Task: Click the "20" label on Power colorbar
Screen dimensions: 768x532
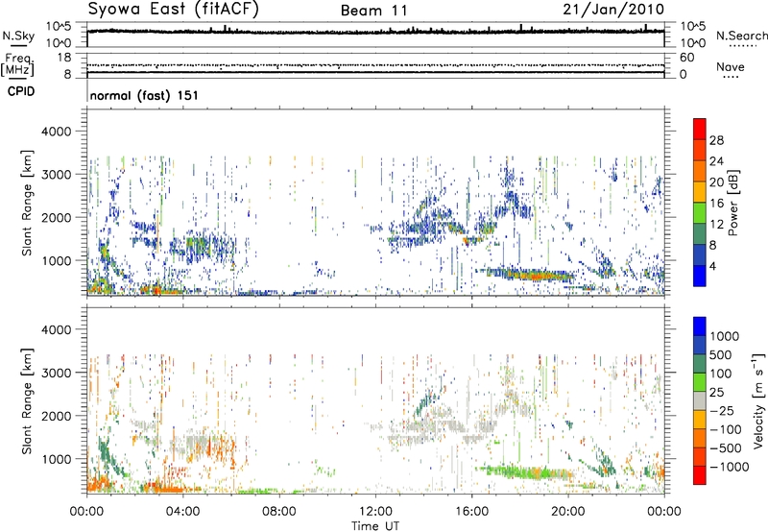Action: point(716,182)
